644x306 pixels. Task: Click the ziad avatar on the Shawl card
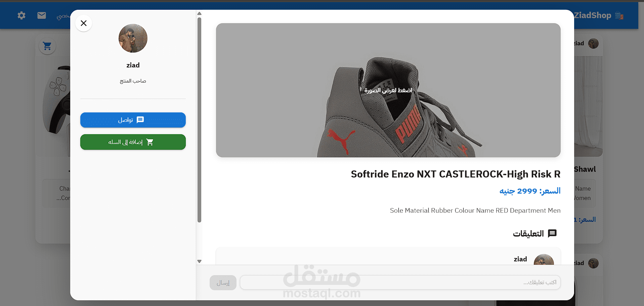point(593,43)
